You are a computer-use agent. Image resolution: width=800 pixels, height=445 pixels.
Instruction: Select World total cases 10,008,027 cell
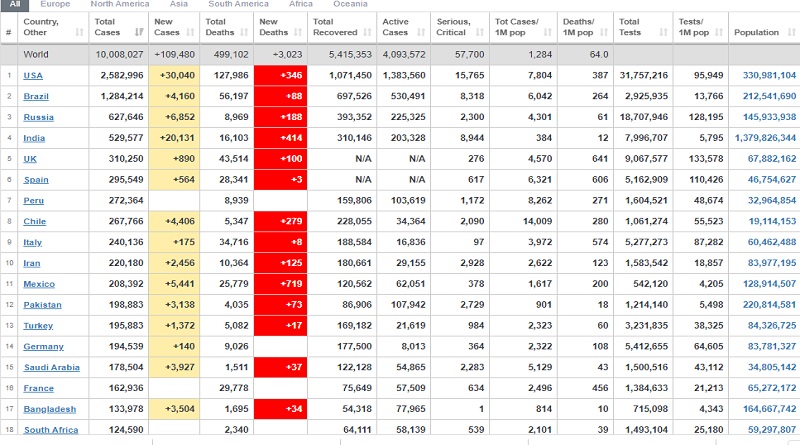pos(119,55)
